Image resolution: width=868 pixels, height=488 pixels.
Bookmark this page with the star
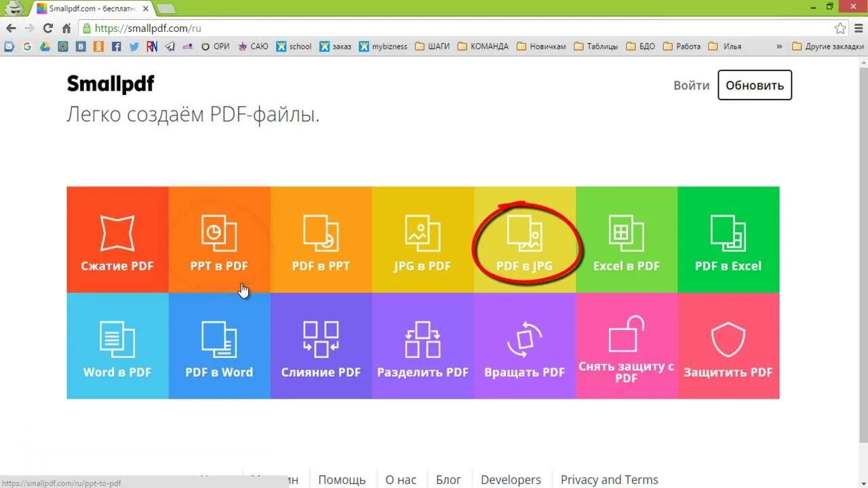[x=840, y=28]
